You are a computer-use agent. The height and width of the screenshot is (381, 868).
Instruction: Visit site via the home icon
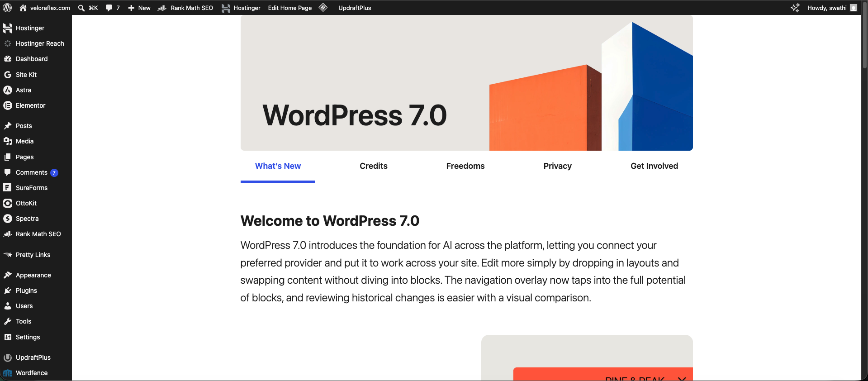(23, 8)
